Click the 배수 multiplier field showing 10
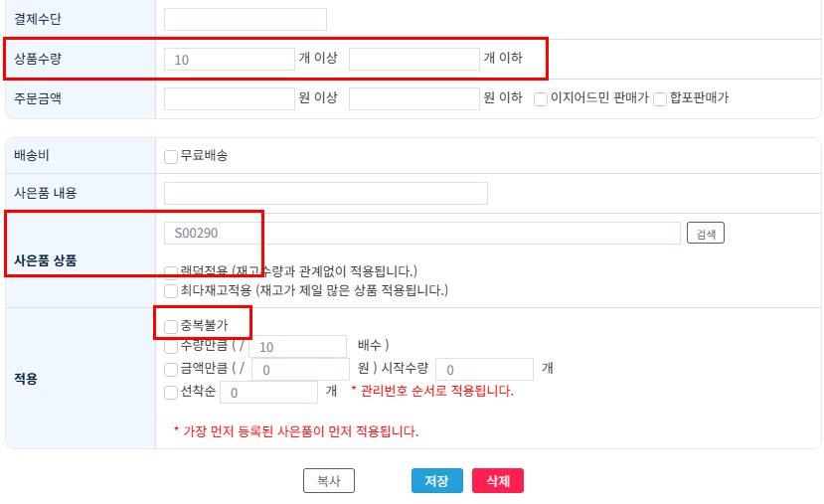 point(297,347)
